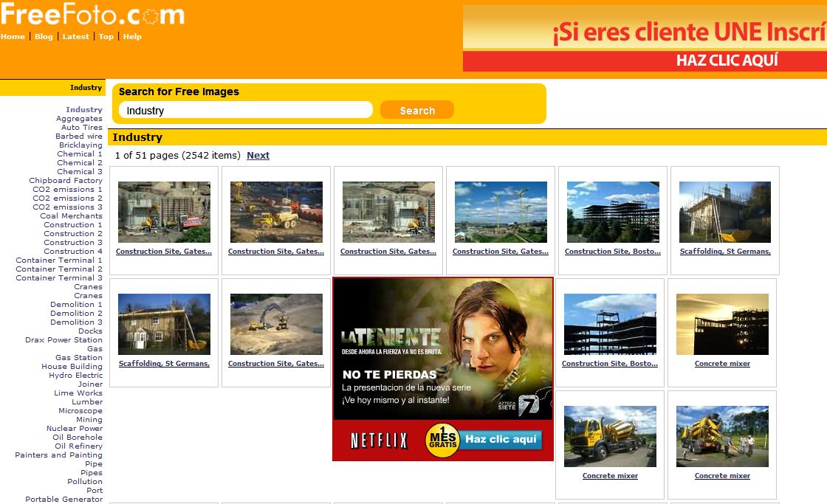
Task: Select the Coal Merchants category
Action: (x=71, y=215)
